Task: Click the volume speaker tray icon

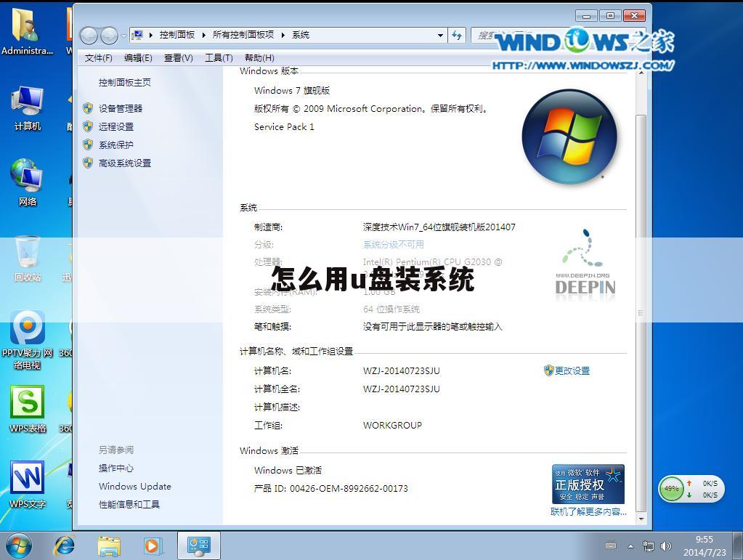Action: 666,546
